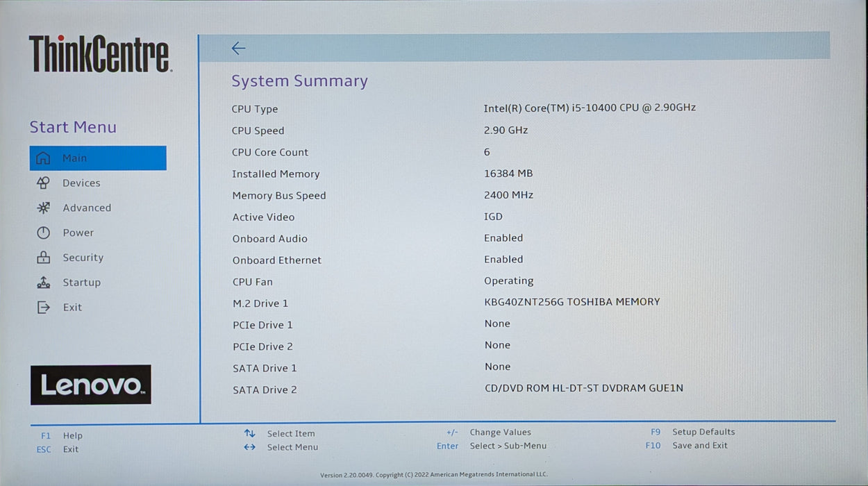
Task: Click the BIOS version copyright line
Action: pos(434,475)
